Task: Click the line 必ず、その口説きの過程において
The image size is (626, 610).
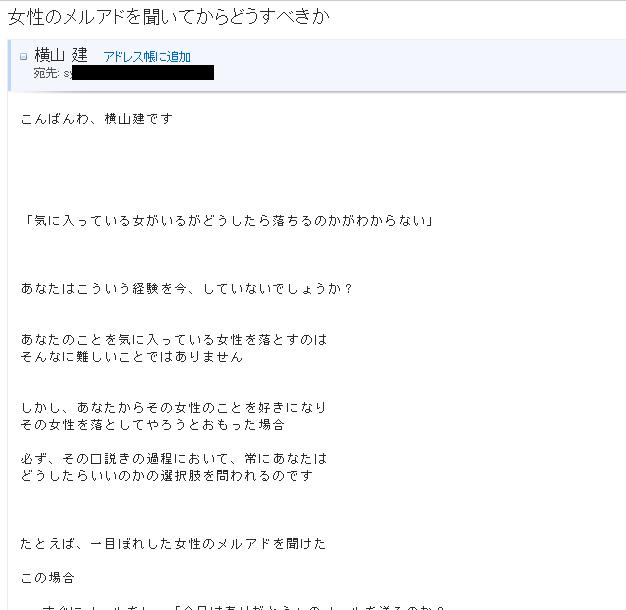Action: 174,458
